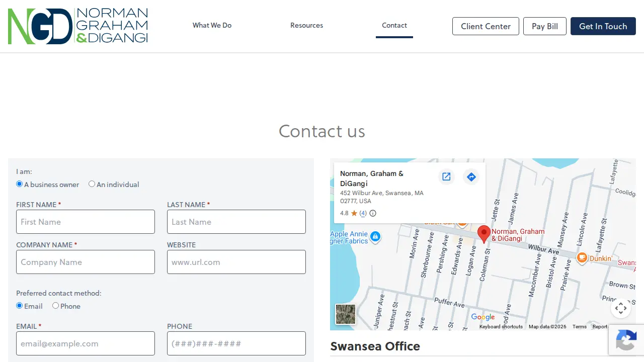The image size is (644, 362).
Task: Click the red Norman, Graham & DiGangi map pin
Action: [x=484, y=234]
